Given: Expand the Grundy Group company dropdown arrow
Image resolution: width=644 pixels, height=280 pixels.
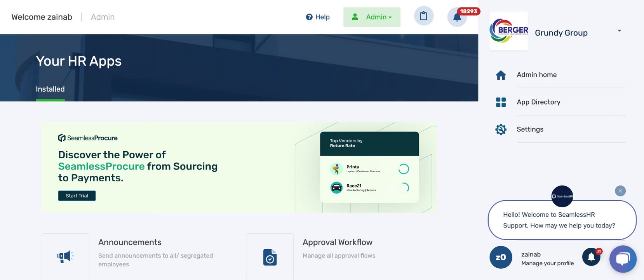Looking at the screenshot, I should coord(620,31).
